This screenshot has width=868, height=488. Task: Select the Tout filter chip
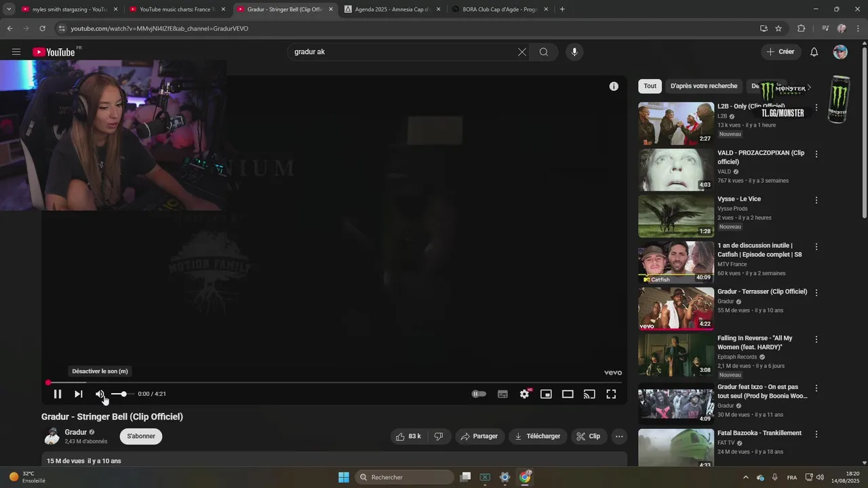pyautogui.click(x=650, y=86)
